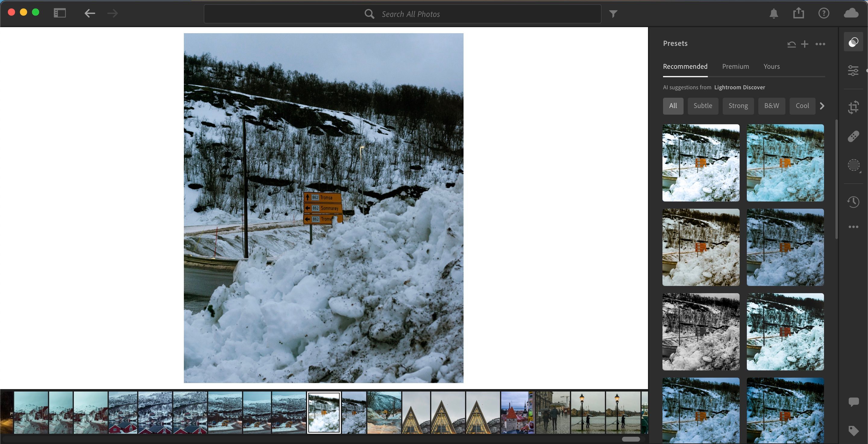Filter presets by Subtle
Image resolution: width=868 pixels, height=444 pixels.
click(703, 106)
